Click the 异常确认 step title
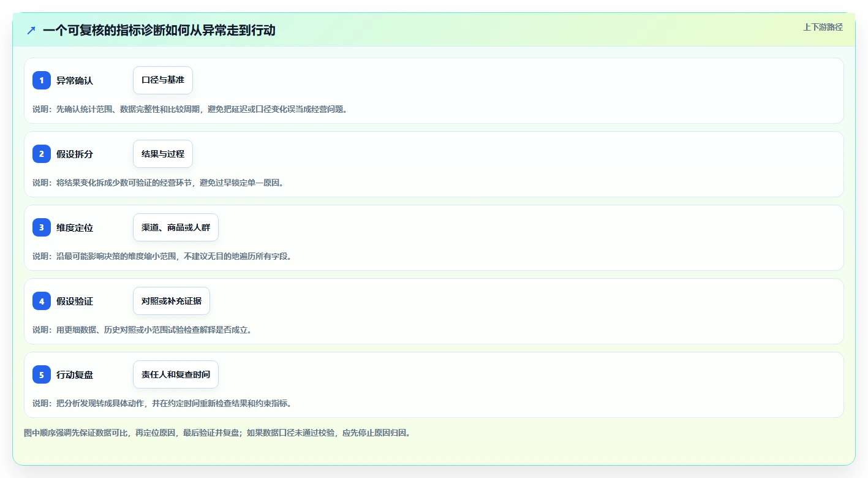 75,80
